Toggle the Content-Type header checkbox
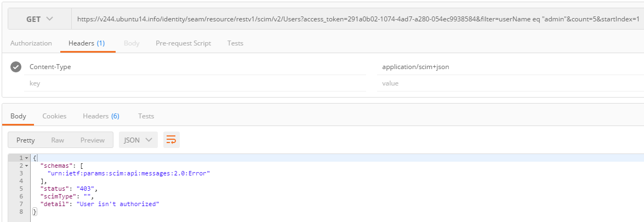 (16, 67)
